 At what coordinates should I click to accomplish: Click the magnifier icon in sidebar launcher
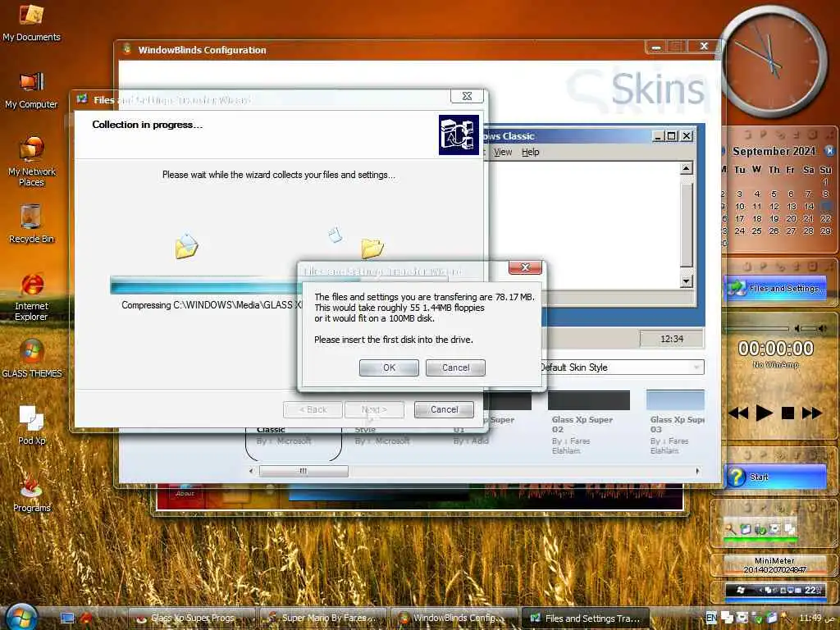[729, 529]
